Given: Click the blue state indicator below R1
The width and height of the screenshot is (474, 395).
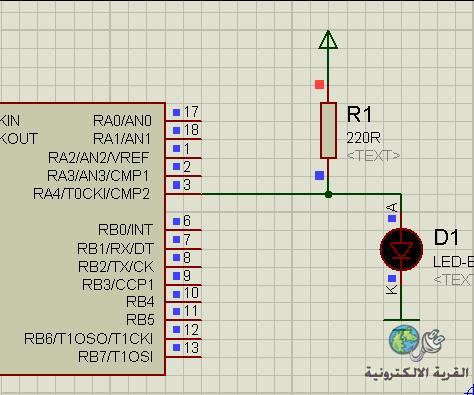Looking at the screenshot, I should pos(319,175).
